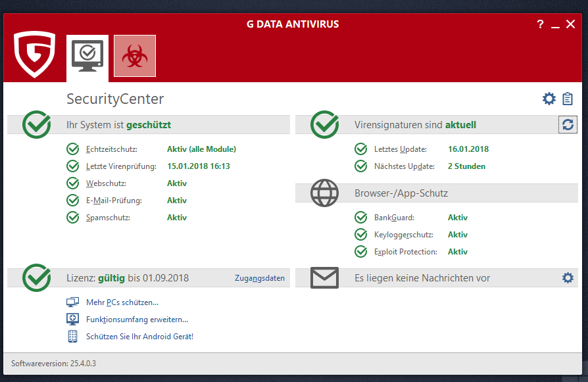Click the checkmark icon next to Letztes Update

click(x=360, y=149)
